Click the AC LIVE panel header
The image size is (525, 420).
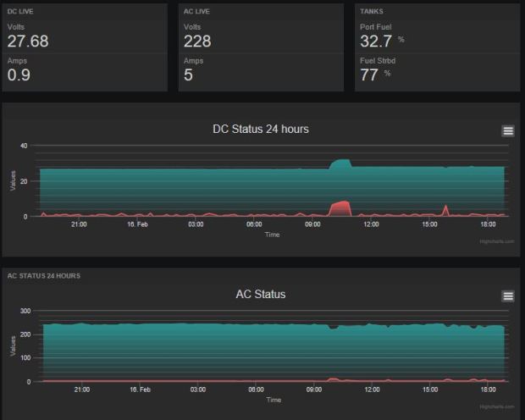(x=196, y=12)
